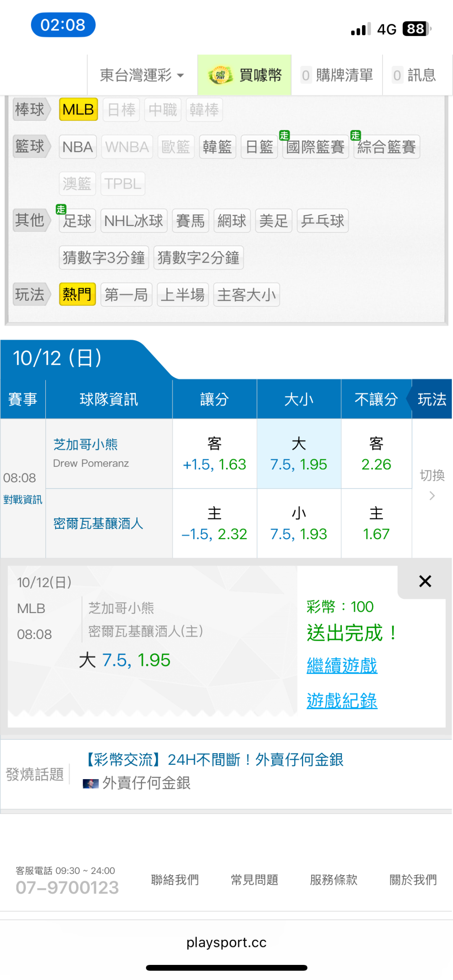Viewport: 453px width, 980px height.
Task: Switch play type to 上半場
Action: click(183, 294)
